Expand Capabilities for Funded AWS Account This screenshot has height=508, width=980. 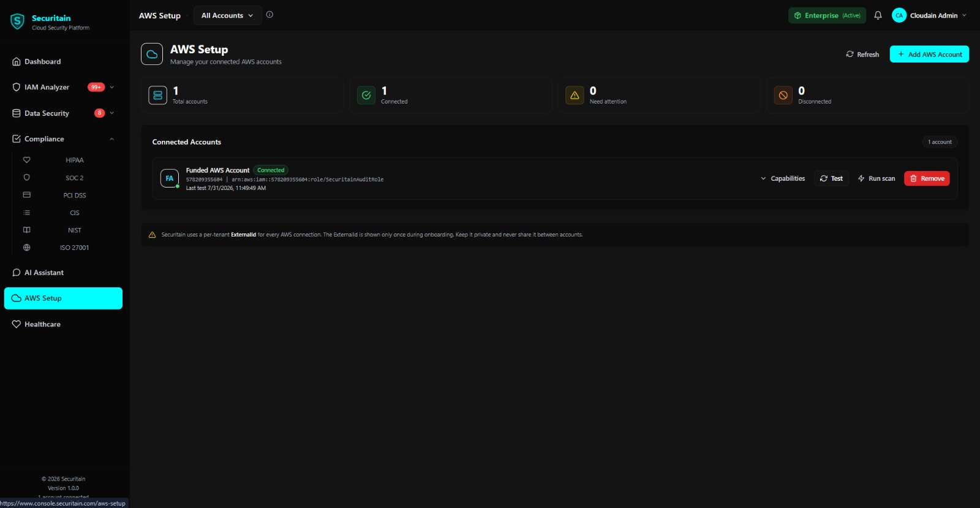pyautogui.click(x=783, y=178)
